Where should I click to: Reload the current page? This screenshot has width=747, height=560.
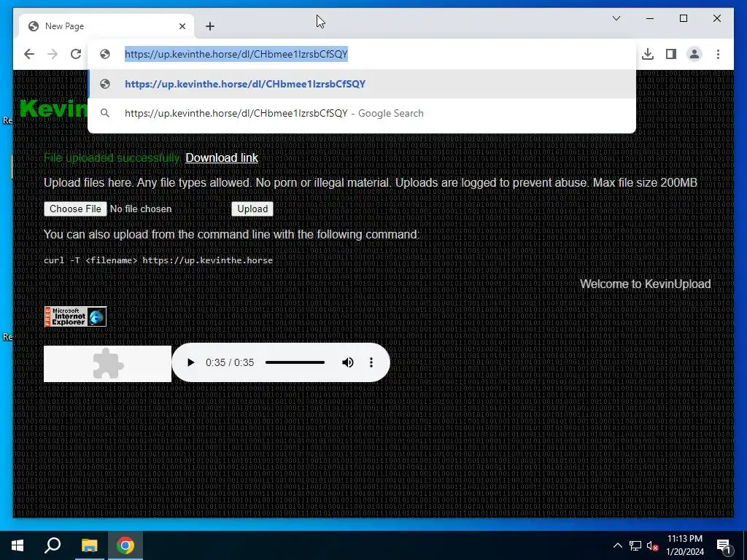click(76, 54)
